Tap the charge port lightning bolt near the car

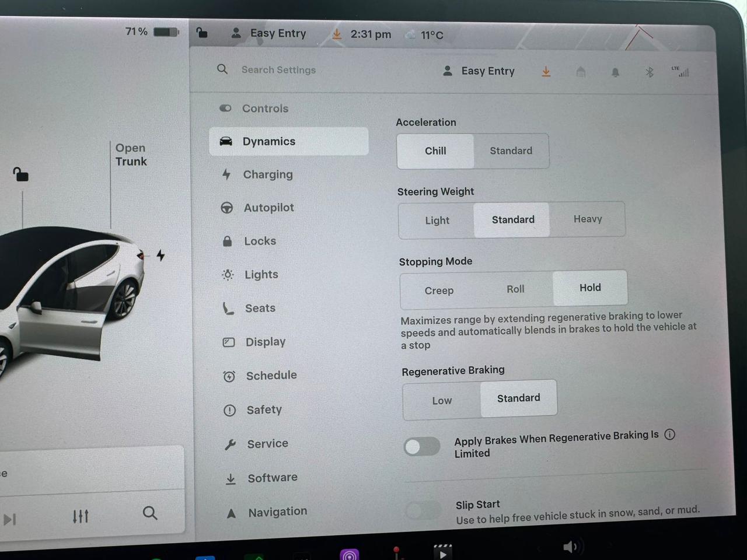point(160,256)
